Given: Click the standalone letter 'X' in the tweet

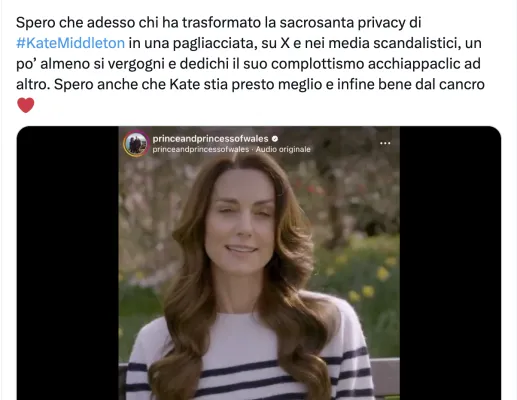Looking at the screenshot, I should coord(285,43).
